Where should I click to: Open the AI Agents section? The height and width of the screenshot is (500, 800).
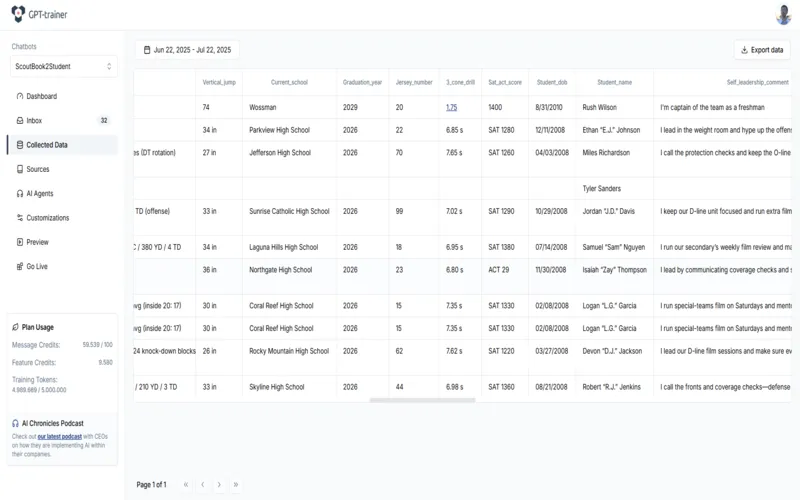point(62,193)
